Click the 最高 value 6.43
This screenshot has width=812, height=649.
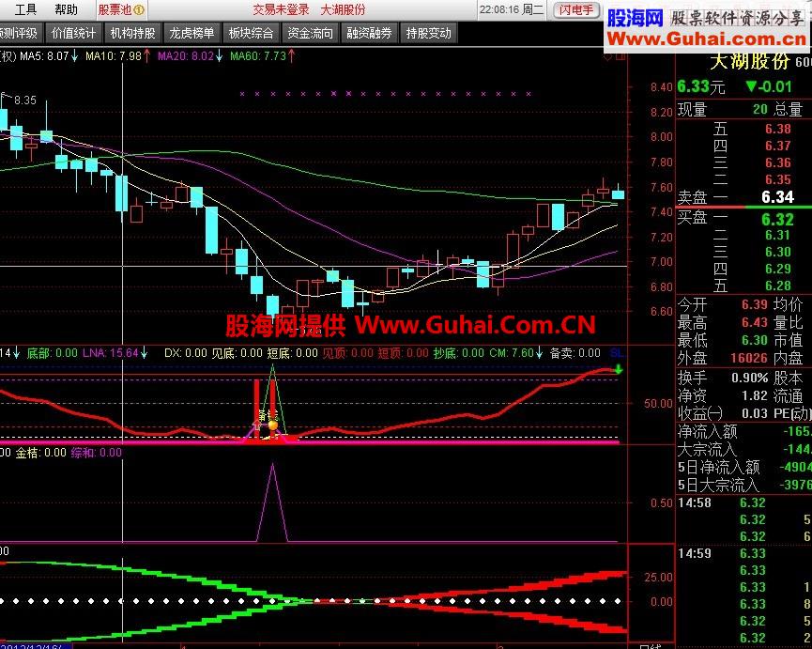(x=754, y=322)
